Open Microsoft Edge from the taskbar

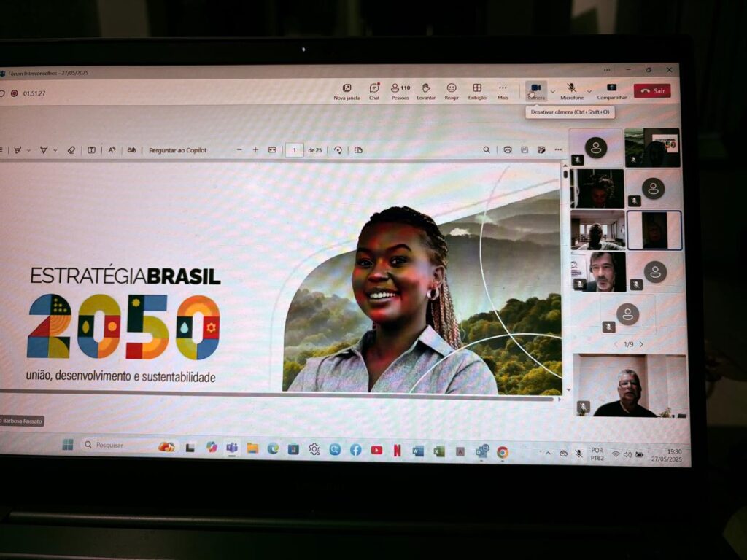pos(273,448)
